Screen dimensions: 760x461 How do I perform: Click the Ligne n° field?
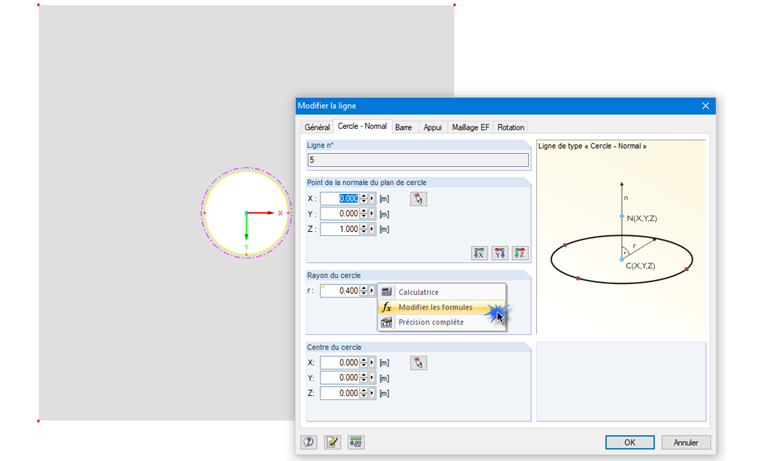point(418,160)
